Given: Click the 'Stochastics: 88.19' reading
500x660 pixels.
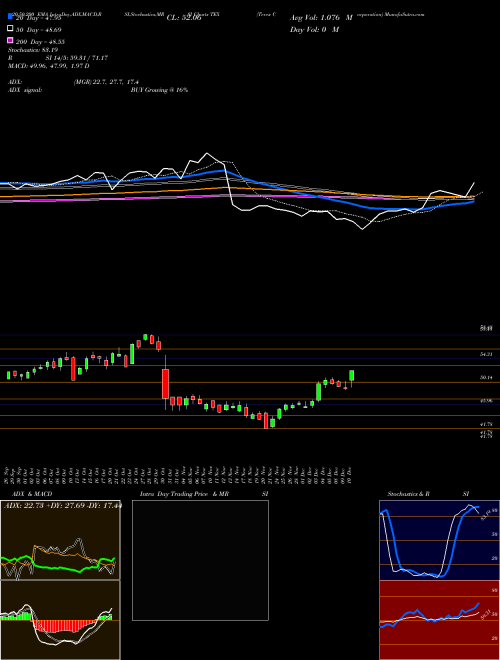Looking at the screenshot, I should pos(33,50).
